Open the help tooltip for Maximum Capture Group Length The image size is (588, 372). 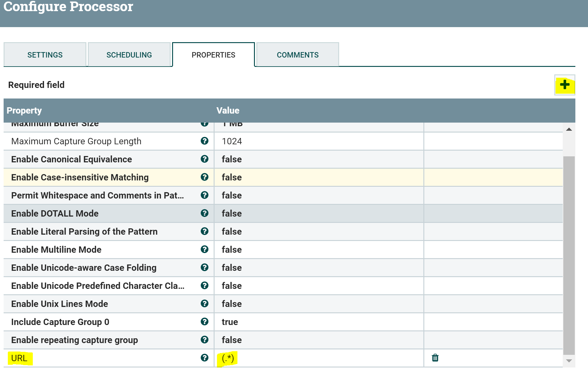(x=205, y=141)
